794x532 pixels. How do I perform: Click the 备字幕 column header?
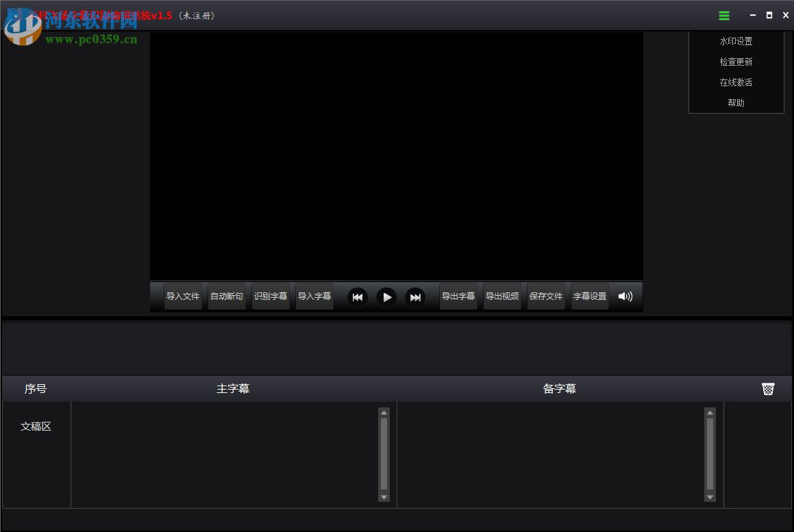tap(560, 389)
